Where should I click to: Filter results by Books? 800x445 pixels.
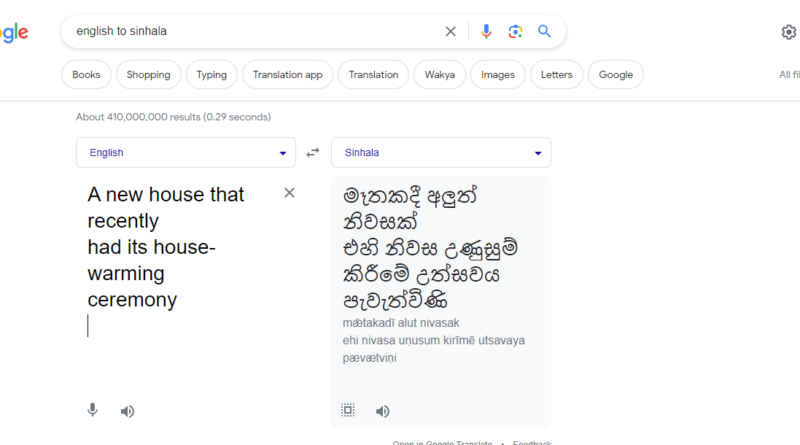point(86,75)
